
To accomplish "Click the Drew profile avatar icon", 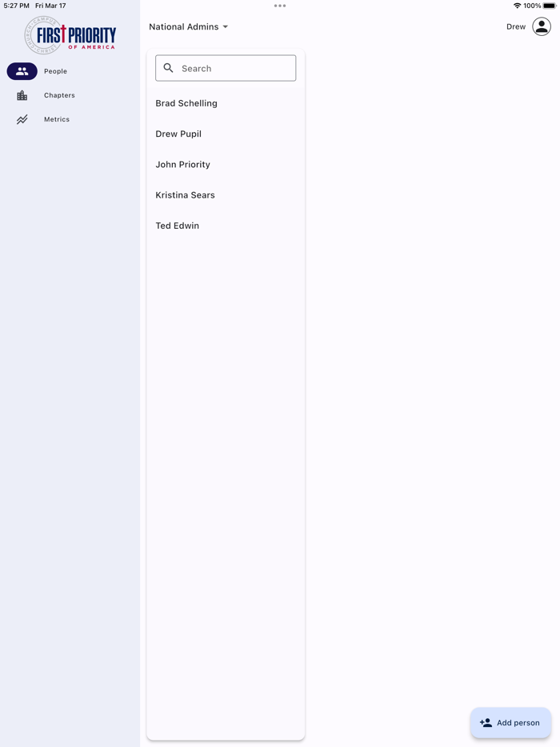I will pyautogui.click(x=542, y=26).
